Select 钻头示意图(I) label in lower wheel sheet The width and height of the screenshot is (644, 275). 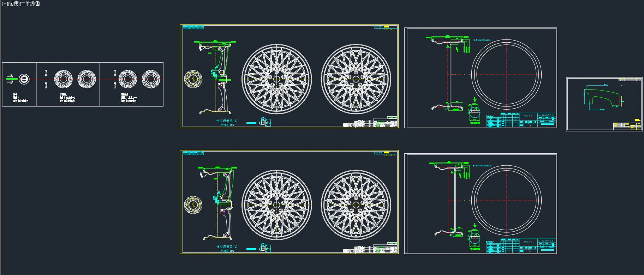[227, 246]
